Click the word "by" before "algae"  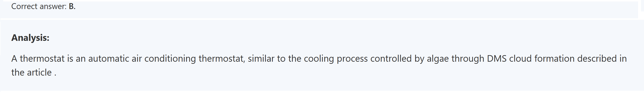[419, 59]
